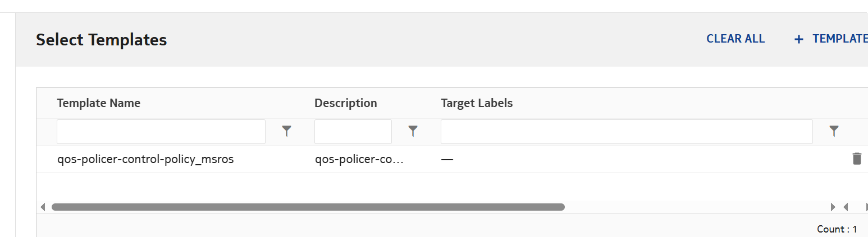The width and height of the screenshot is (868, 237).
Task: Click into the Target Labels filter field
Action: (x=627, y=132)
